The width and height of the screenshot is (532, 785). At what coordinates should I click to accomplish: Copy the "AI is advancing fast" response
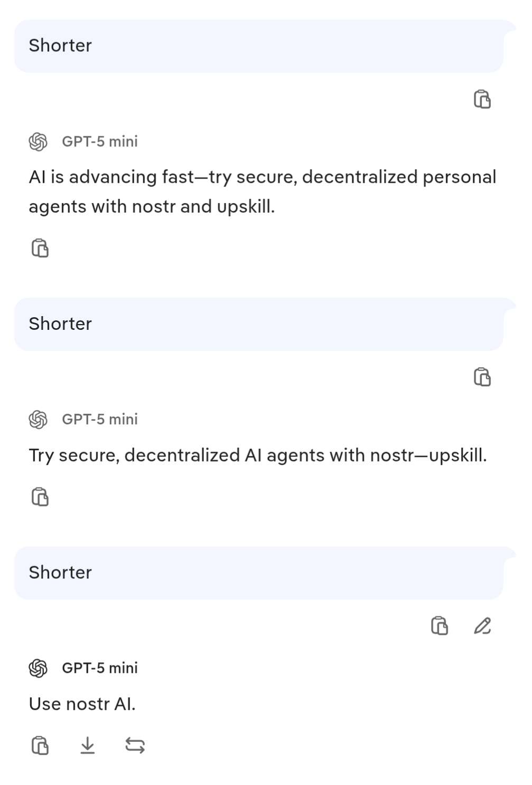(x=40, y=248)
